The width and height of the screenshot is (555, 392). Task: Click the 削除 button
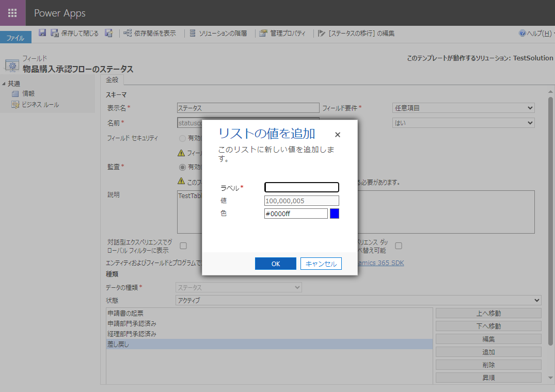pos(488,365)
